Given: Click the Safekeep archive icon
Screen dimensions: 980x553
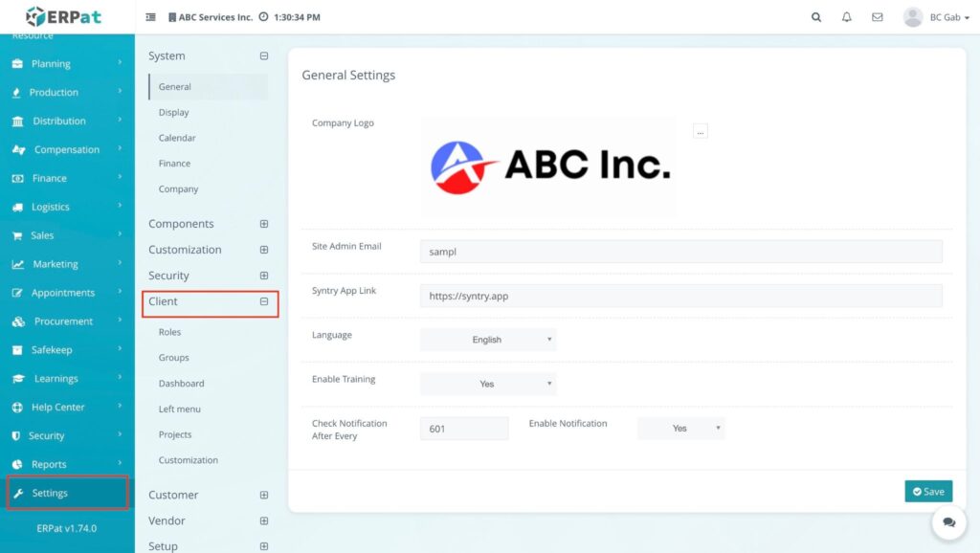Looking at the screenshot, I should coord(17,350).
